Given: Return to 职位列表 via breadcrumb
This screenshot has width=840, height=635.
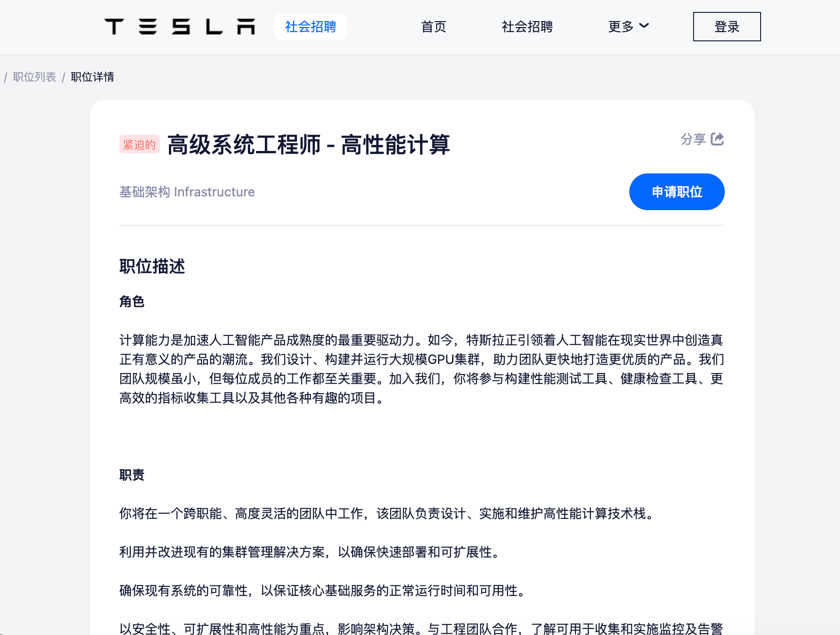Looking at the screenshot, I should click(34, 77).
